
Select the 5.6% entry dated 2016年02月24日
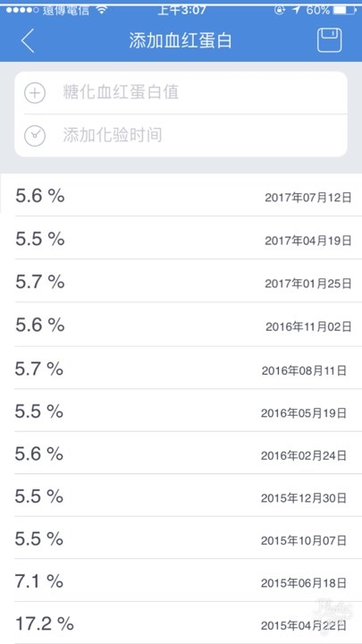(181, 453)
